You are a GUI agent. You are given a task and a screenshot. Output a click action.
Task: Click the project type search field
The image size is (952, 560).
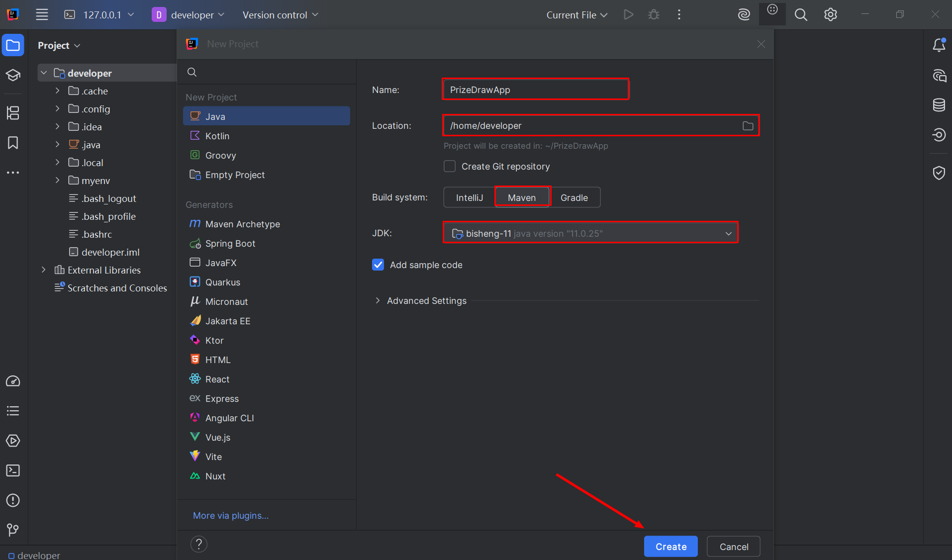(267, 72)
